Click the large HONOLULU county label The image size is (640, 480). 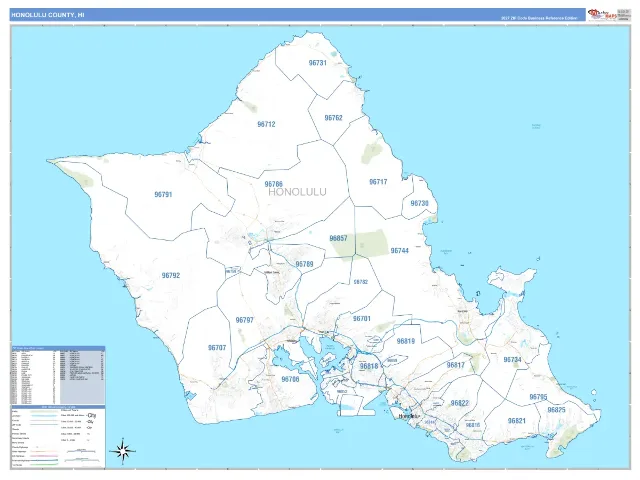pyautogui.click(x=297, y=192)
